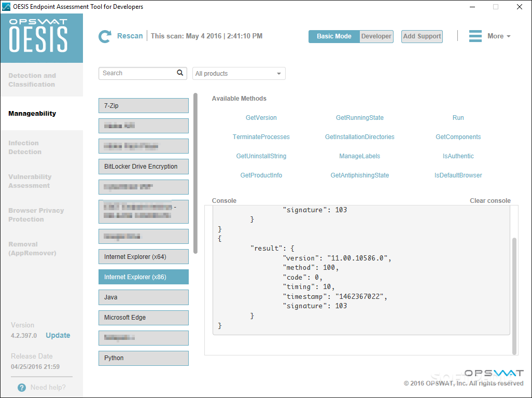The image size is (532, 398).
Task: Expand the More dropdown arrow
Action: pos(508,36)
